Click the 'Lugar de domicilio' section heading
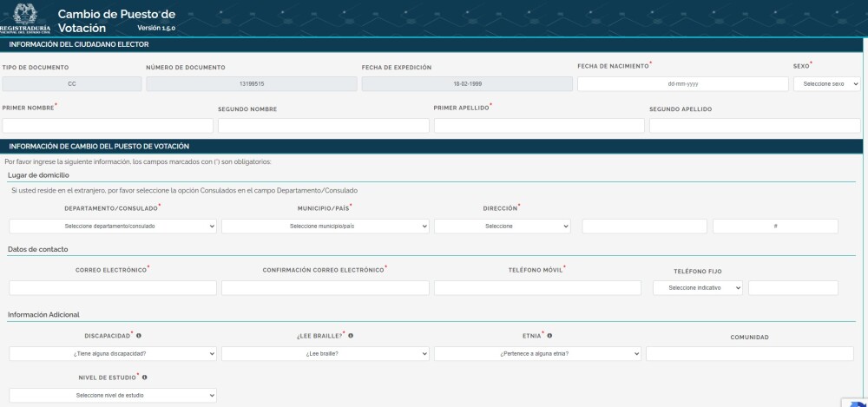This screenshot has width=868, height=407. (x=39, y=175)
